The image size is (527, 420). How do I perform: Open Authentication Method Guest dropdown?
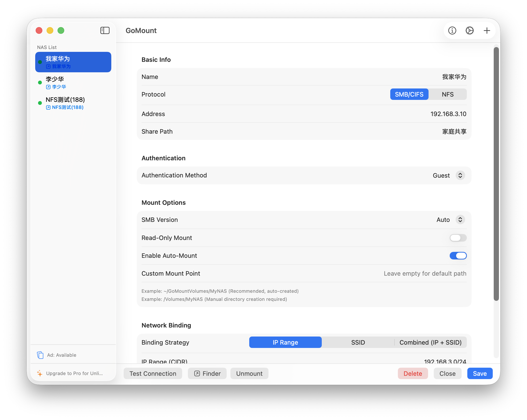[x=449, y=176]
